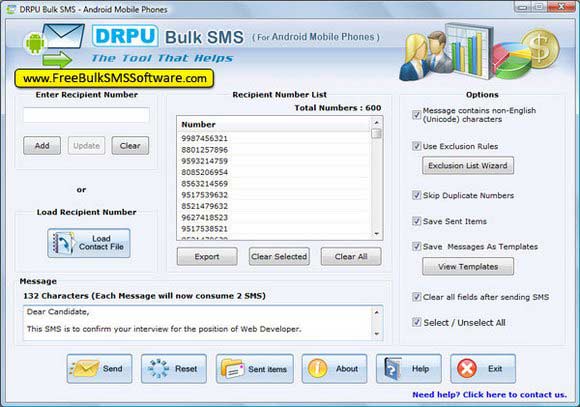This screenshot has width=580, height=407.
Task: Click the red Exit cross icon
Action: [x=467, y=369]
